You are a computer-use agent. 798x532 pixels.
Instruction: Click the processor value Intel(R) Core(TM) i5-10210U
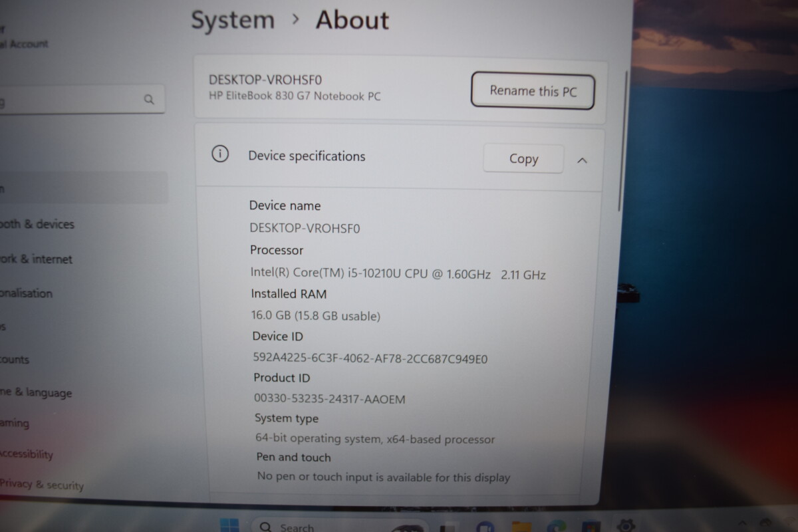398,273
